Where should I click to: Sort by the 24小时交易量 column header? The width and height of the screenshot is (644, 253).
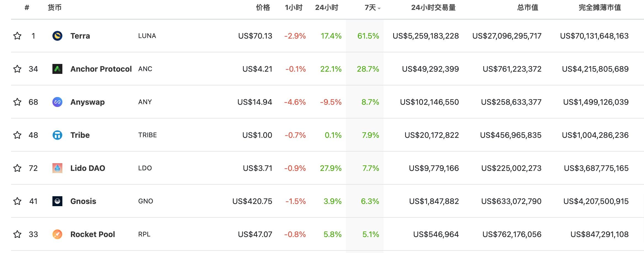(433, 8)
